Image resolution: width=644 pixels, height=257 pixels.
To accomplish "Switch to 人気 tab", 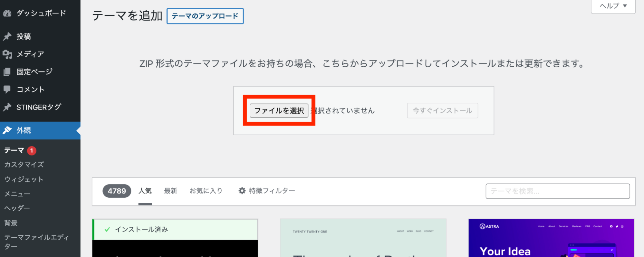I will point(145,191).
